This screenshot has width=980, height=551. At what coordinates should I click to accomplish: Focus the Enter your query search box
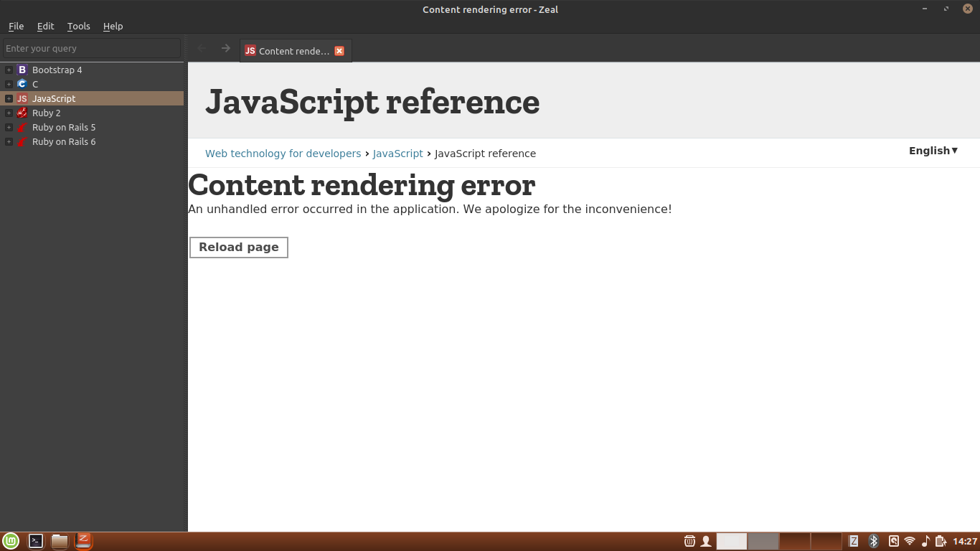click(92, 48)
